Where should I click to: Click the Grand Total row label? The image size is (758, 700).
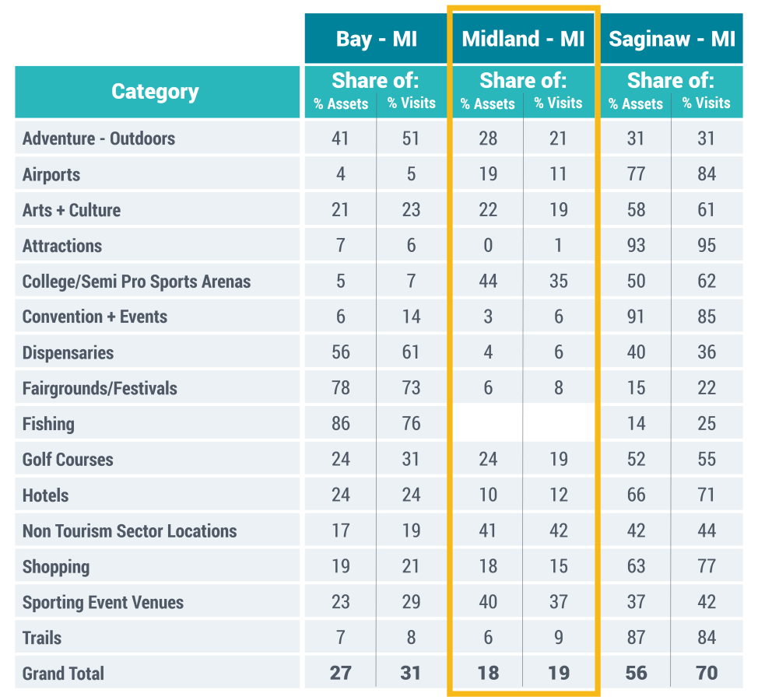click(x=63, y=674)
